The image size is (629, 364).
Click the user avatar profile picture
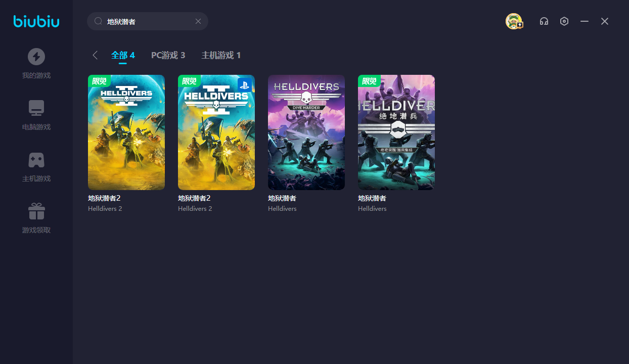514,21
